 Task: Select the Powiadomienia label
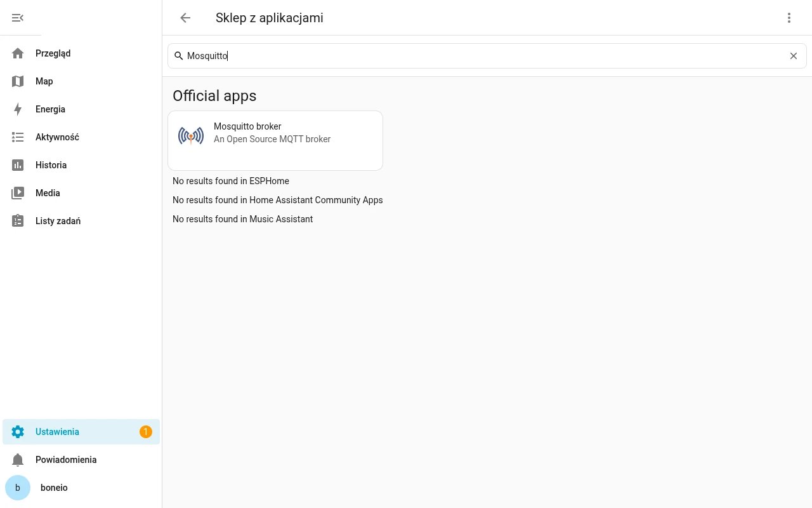click(66, 460)
